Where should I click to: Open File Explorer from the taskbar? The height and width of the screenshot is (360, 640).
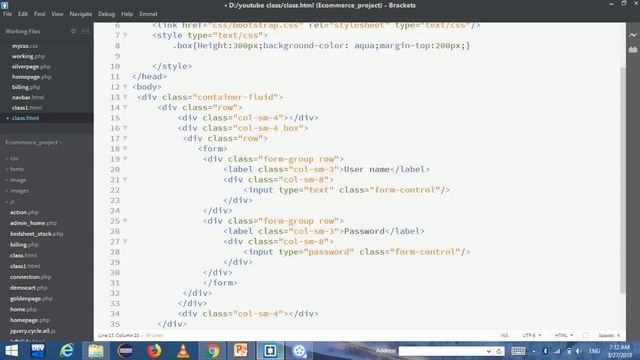pyautogui.click(x=96, y=351)
